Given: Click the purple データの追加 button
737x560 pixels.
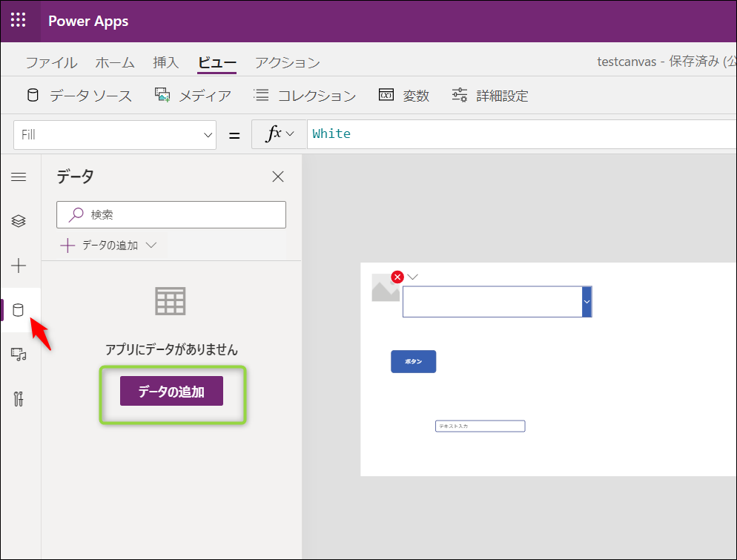Looking at the screenshot, I should click(171, 391).
